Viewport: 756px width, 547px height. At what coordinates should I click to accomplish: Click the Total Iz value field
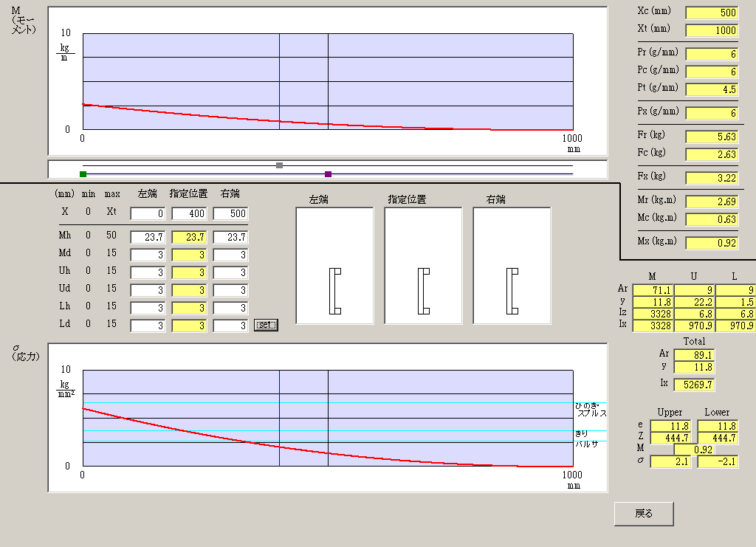[x=694, y=385]
